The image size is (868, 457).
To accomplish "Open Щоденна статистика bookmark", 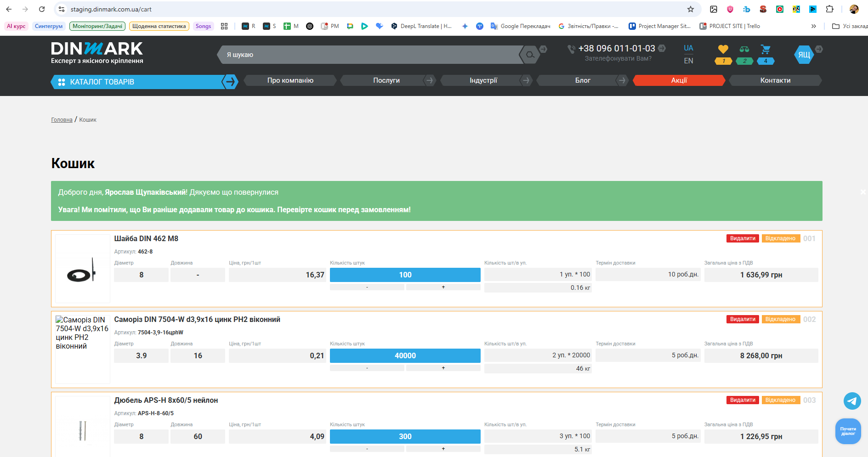I will point(159,26).
